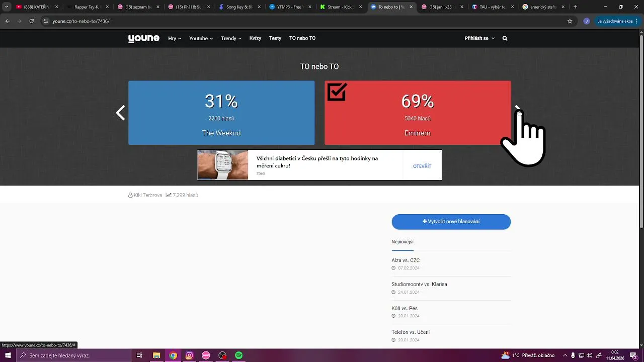The width and height of the screenshot is (644, 362).
Task: Open the Chrome three-dot menu
Action: tap(637, 21)
